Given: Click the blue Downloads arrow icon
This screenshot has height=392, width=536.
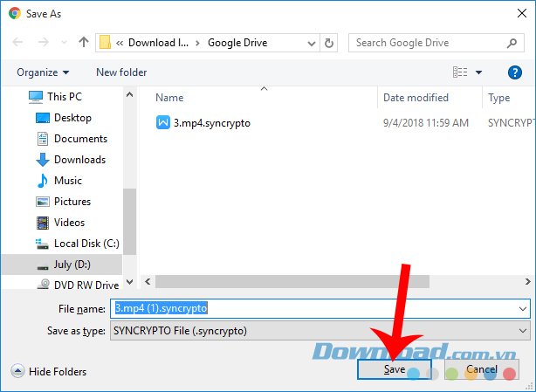Looking at the screenshot, I should [43, 160].
